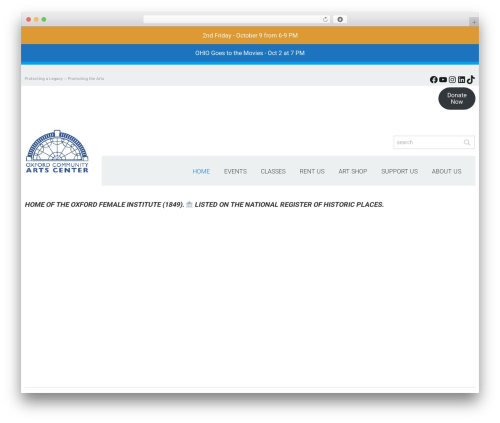This screenshot has height=423, width=500.
Task: Click the Protecting a Legacy tagline text
Action: click(64, 79)
